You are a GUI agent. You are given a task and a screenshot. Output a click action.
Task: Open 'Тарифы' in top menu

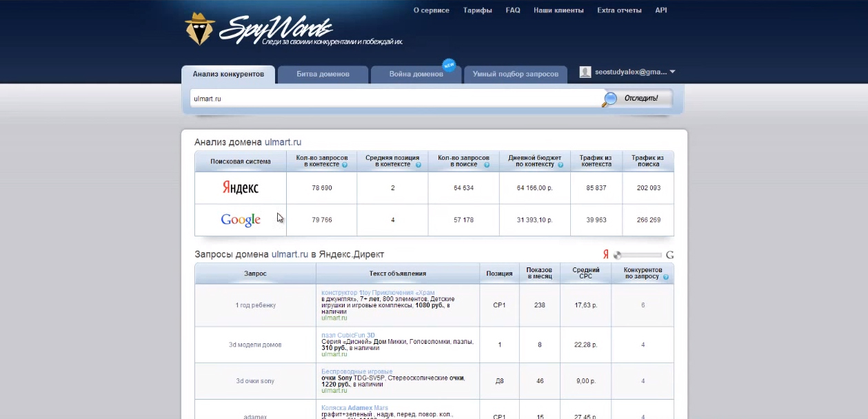click(477, 10)
